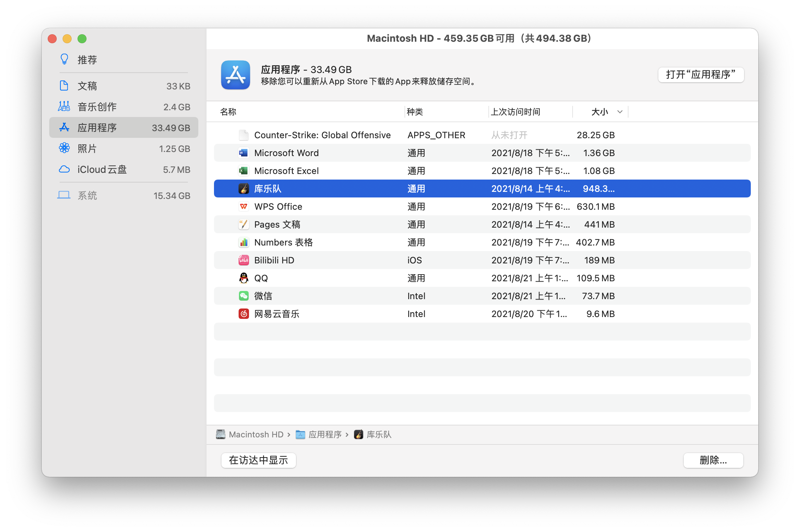Toggle sort order with 大小 column chevron

[x=620, y=112]
